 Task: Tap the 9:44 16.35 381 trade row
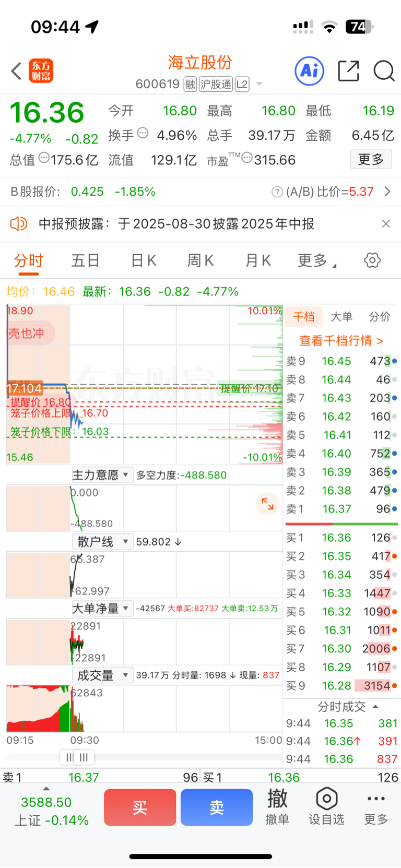342,723
